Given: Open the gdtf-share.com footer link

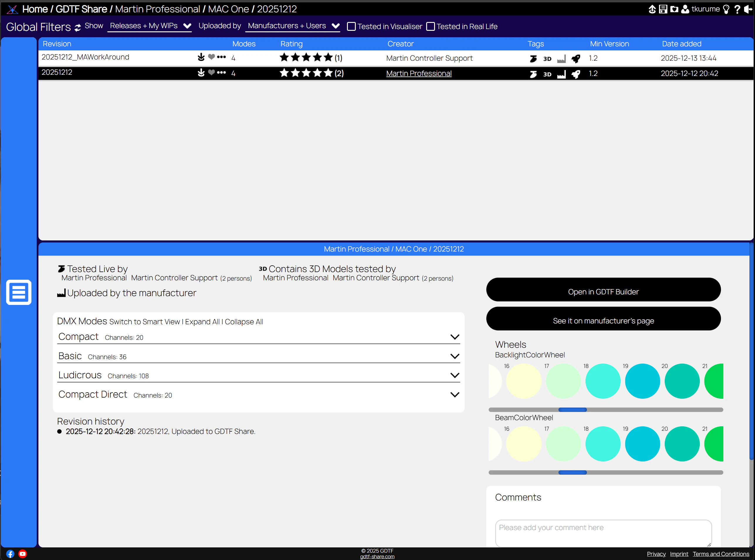Looking at the screenshot, I should coord(377,556).
